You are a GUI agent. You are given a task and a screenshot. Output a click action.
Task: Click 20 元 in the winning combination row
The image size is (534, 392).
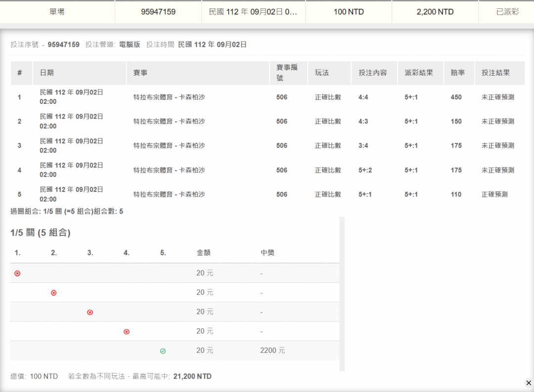[x=205, y=351]
